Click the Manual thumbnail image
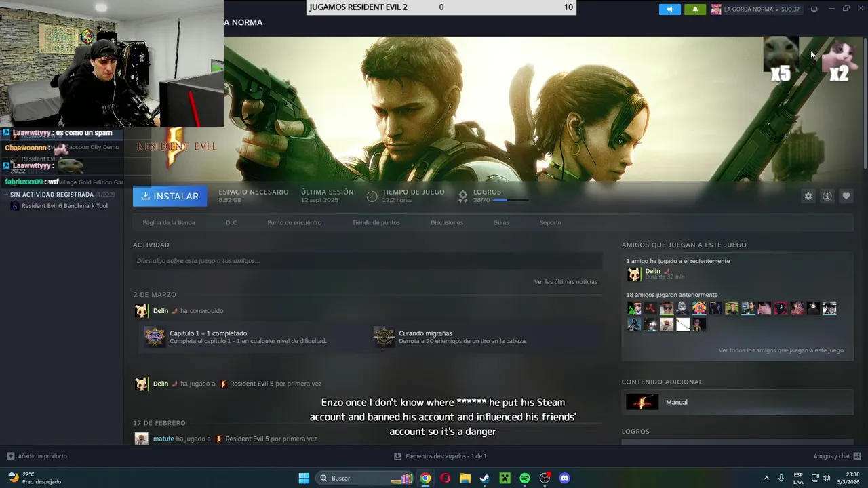The image size is (868, 488). pos(642,402)
